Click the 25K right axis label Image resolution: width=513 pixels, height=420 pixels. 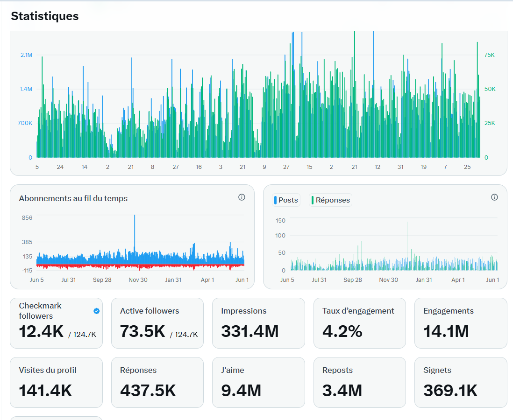490,123
